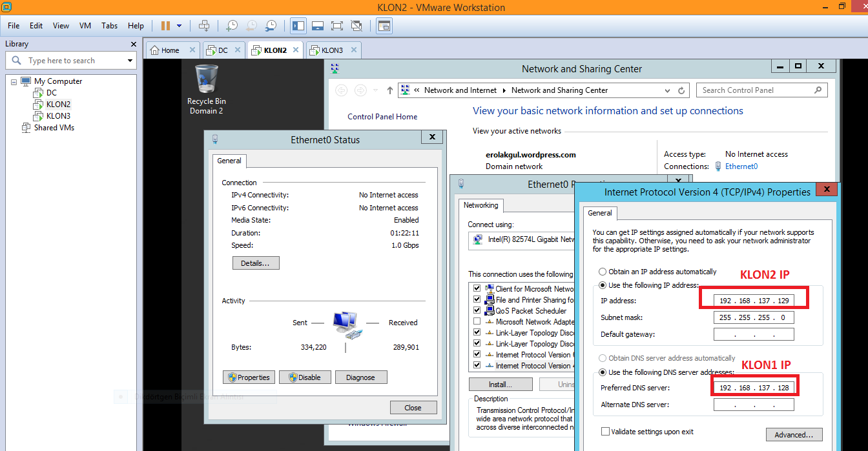The image size is (868, 451).
Task: Click the suspend VM pause icon
Action: click(x=165, y=26)
